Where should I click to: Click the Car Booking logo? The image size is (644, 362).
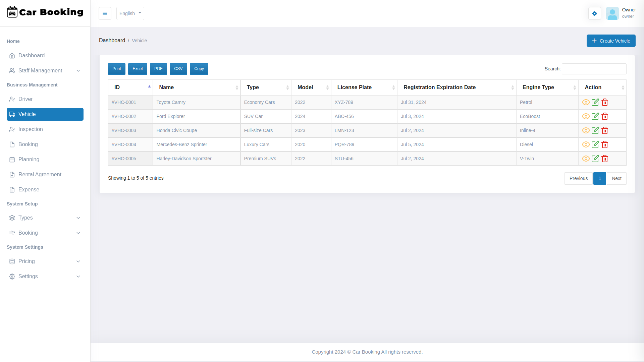coord(45,12)
